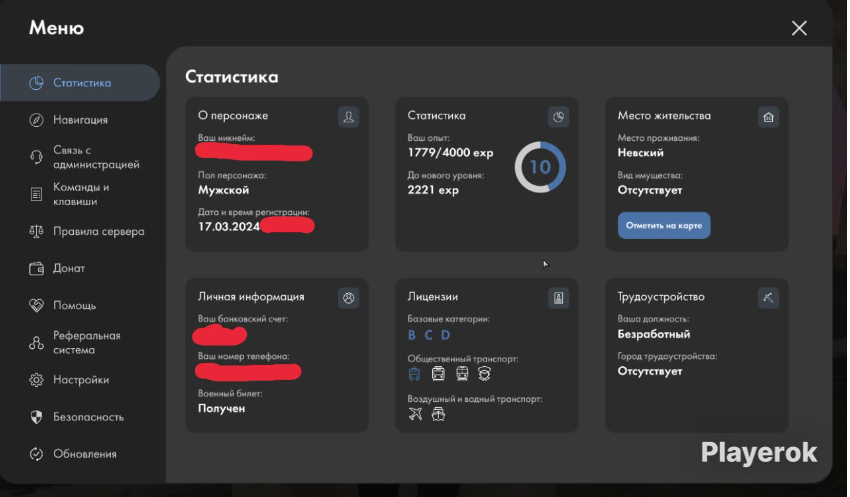
Task: Click Отсутствует under Город трудоустройства
Action: (650, 371)
